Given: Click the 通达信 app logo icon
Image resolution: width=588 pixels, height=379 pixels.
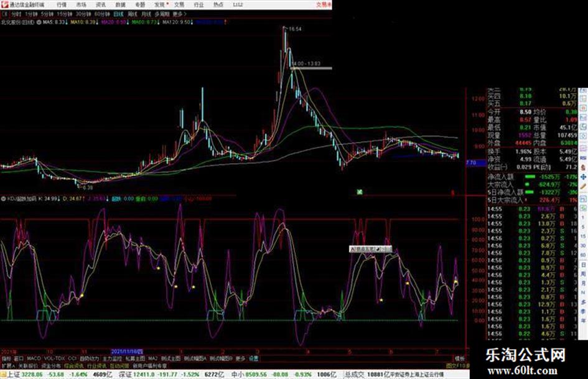Looking at the screenshot, I should click(x=4, y=4).
